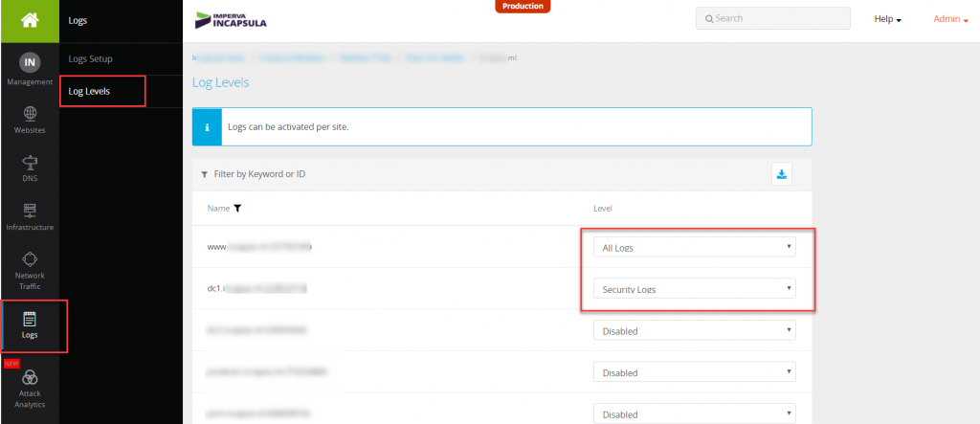Image resolution: width=980 pixels, height=424 pixels.
Task: Select Log Levels in submenu
Action: (x=89, y=91)
